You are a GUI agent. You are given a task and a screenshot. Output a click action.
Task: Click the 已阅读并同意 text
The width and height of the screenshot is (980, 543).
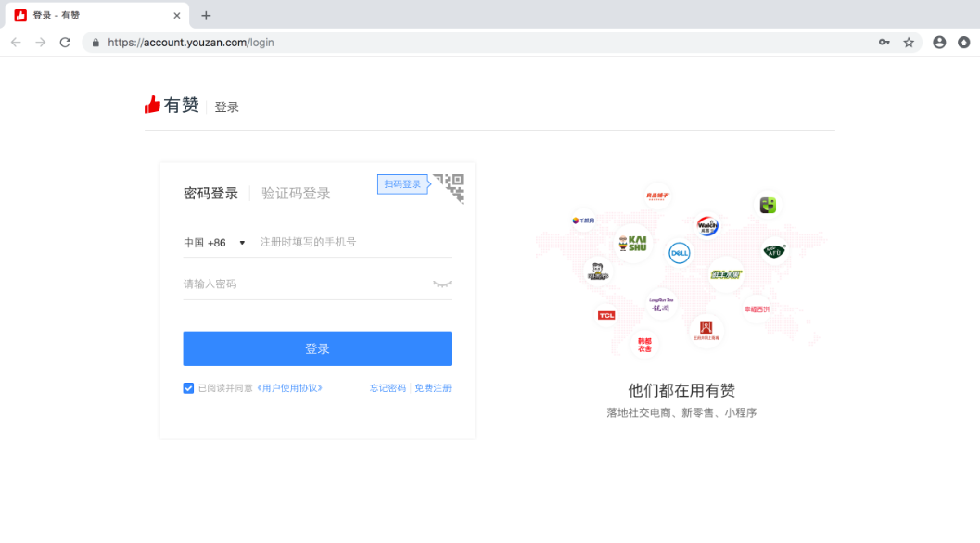click(225, 388)
